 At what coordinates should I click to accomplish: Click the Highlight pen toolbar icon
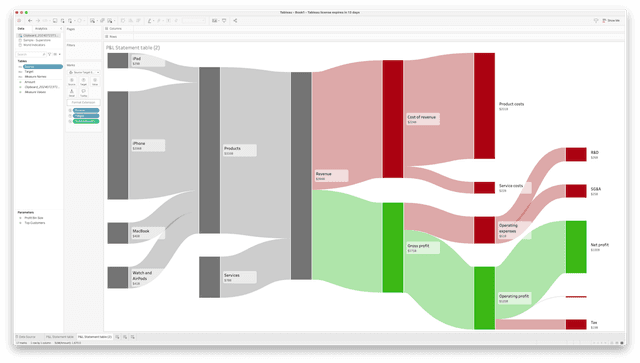(149, 20)
